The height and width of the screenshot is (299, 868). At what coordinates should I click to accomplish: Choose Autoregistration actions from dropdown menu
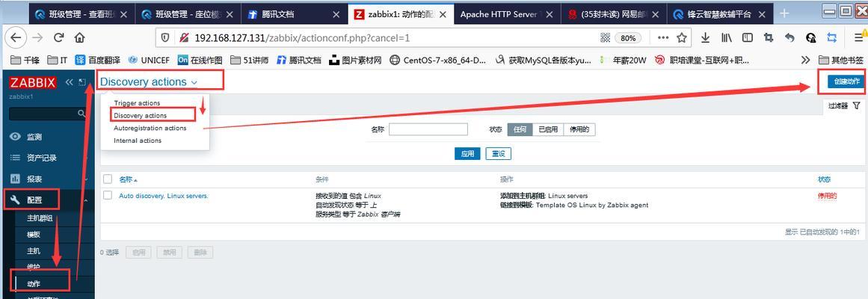(x=150, y=128)
